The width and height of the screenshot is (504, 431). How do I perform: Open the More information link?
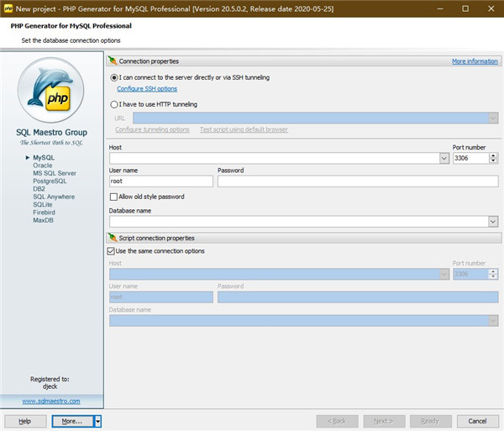[475, 61]
